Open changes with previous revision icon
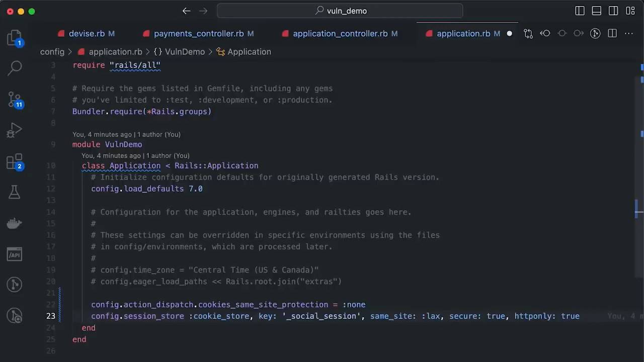The width and height of the screenshot is (644, 362). pos(545,34)
